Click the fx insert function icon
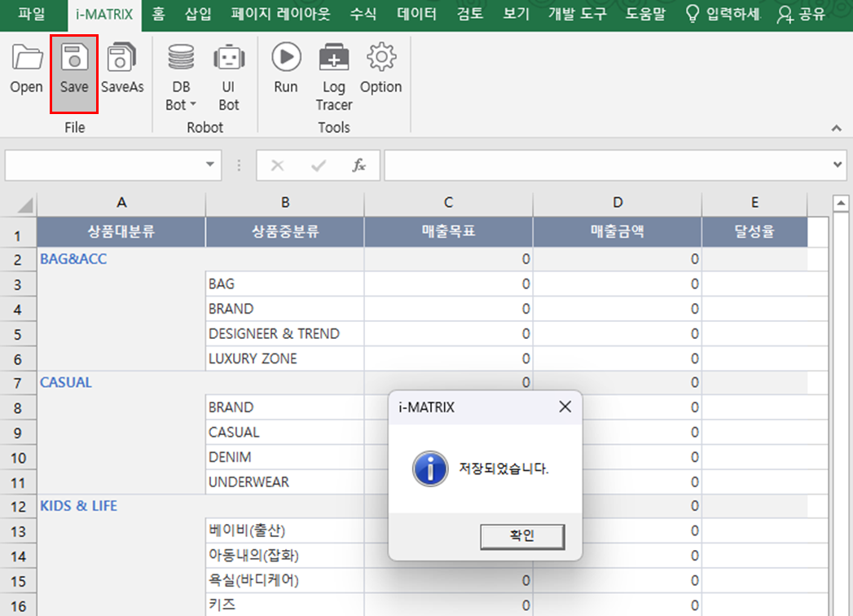The height and width of the screenshot is (616, 853). (x=358, y=165)
